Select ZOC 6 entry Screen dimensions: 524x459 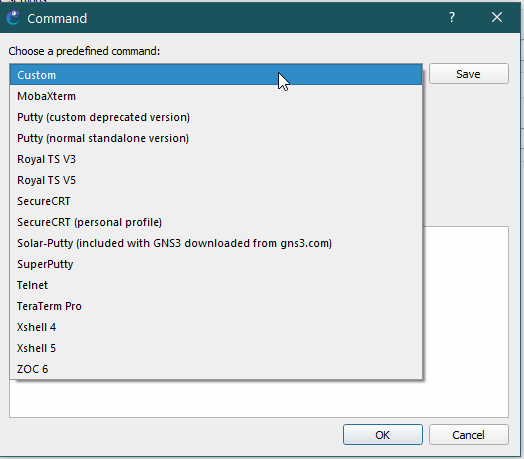(216, 369)
